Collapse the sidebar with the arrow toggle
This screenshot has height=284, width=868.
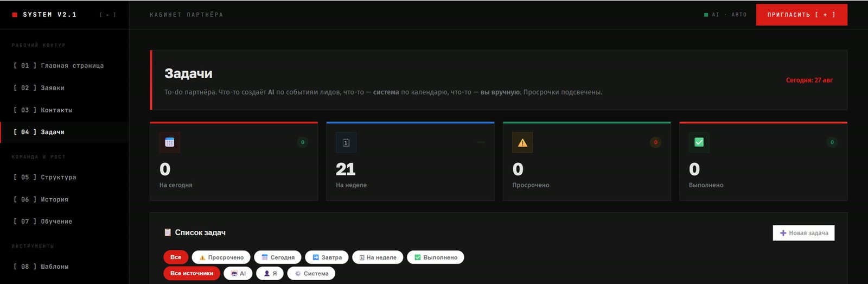(x=107, y=15)
